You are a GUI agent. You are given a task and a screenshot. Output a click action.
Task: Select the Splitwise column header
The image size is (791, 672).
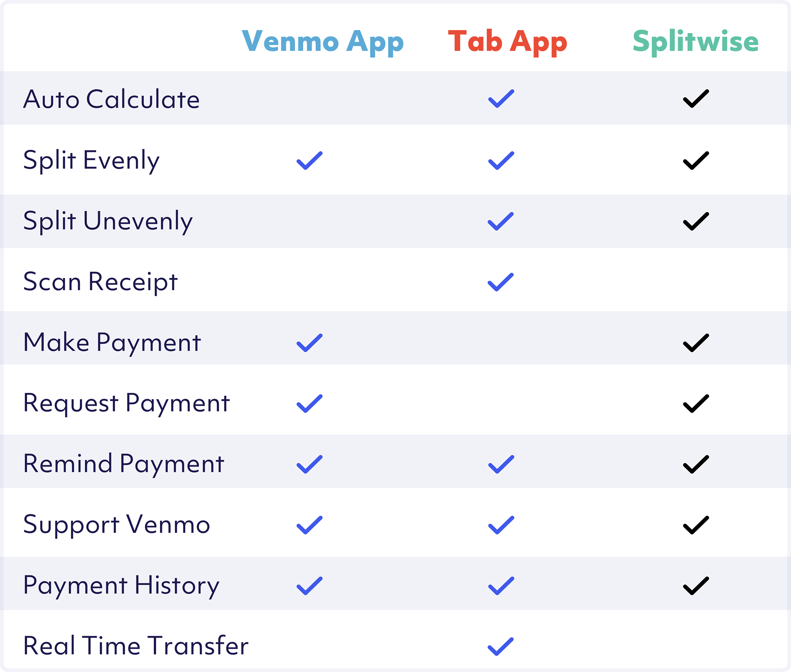click(x=695, y=42)
